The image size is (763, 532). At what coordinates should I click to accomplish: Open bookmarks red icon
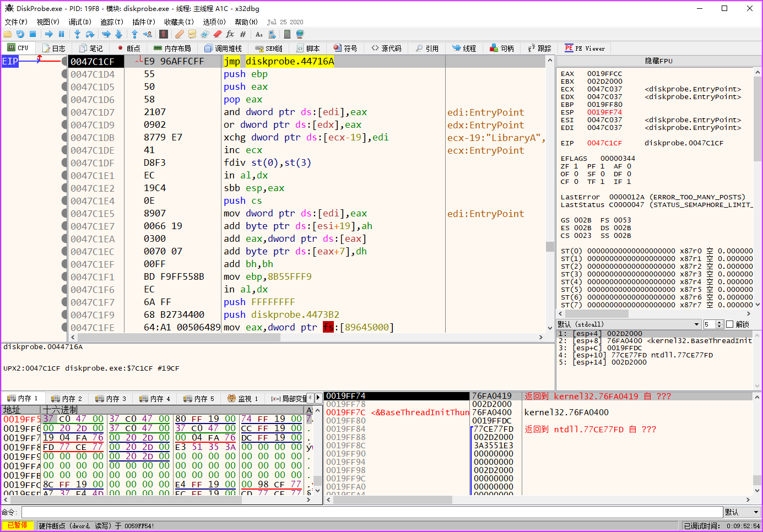[217, 34]
